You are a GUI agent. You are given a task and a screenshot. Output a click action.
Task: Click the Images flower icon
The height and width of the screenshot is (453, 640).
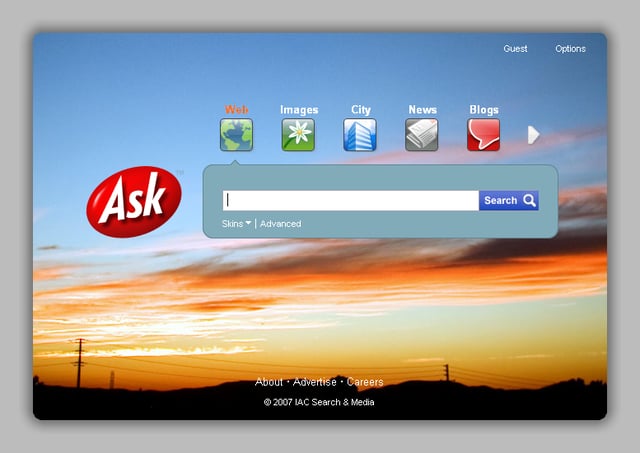click(x=298, y=135)
